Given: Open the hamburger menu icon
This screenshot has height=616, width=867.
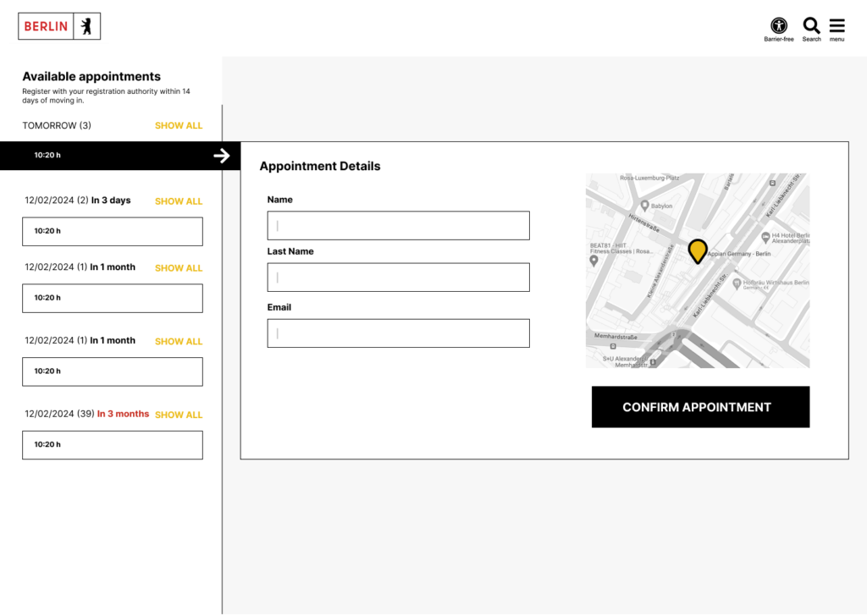Looking at the screenshot, I should click(837, 25).
